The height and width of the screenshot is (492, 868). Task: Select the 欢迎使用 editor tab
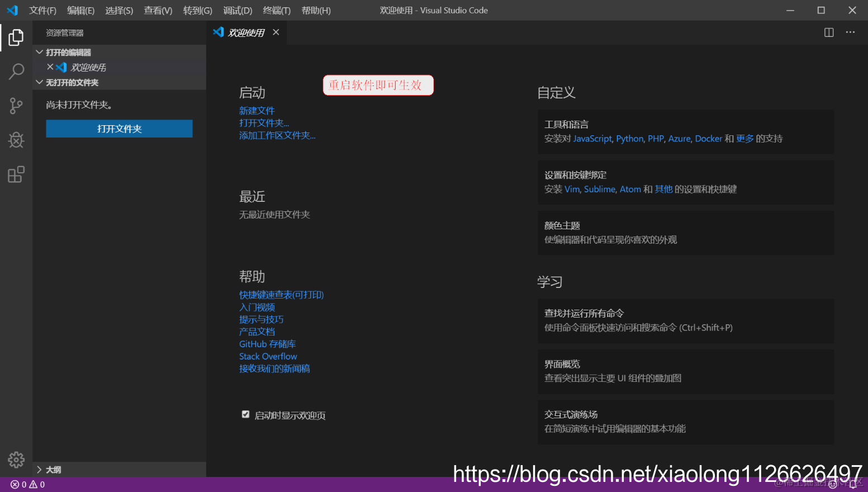(x=246, y=32)
